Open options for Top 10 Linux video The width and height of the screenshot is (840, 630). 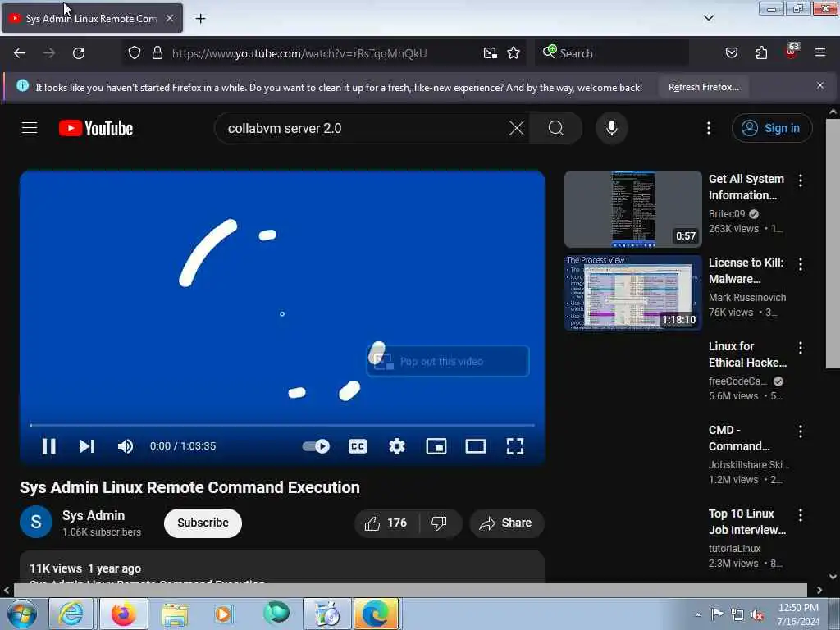801,515
